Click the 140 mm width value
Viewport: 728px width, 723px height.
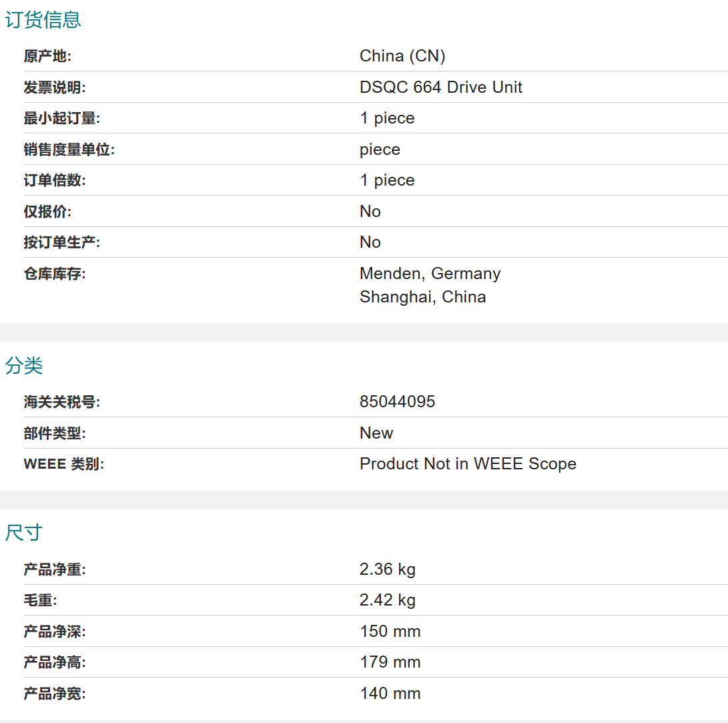(x=390, y=694)
